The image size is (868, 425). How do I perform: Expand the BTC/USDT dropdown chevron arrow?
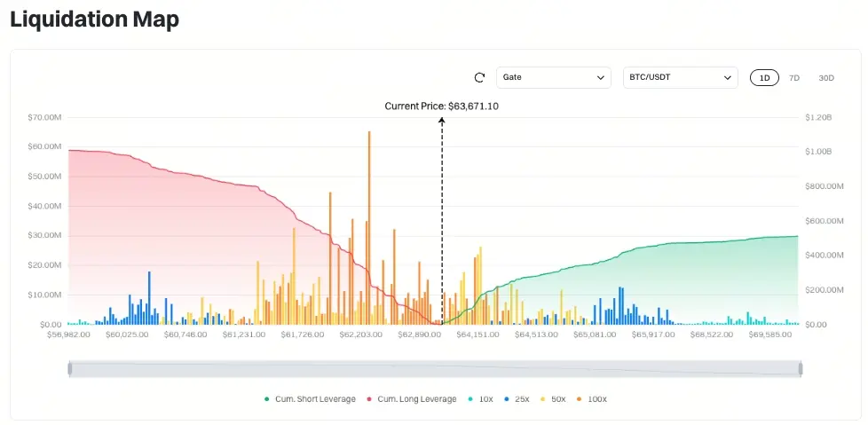(728, 78)
